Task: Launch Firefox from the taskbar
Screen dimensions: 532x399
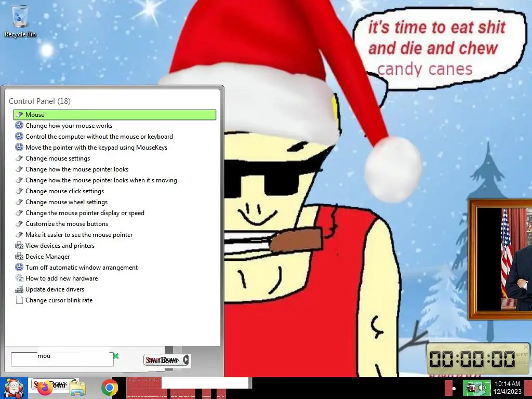Action: click(x=46, y=388)
